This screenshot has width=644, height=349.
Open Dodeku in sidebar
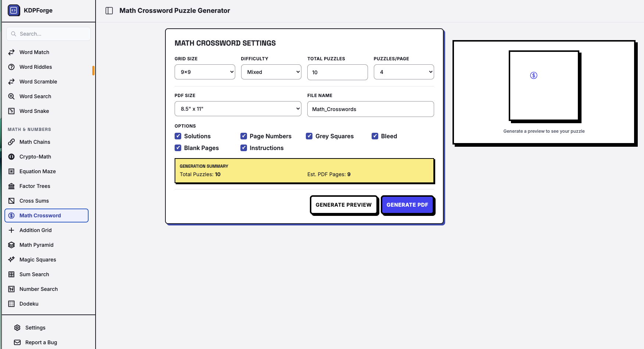point(46,304)
